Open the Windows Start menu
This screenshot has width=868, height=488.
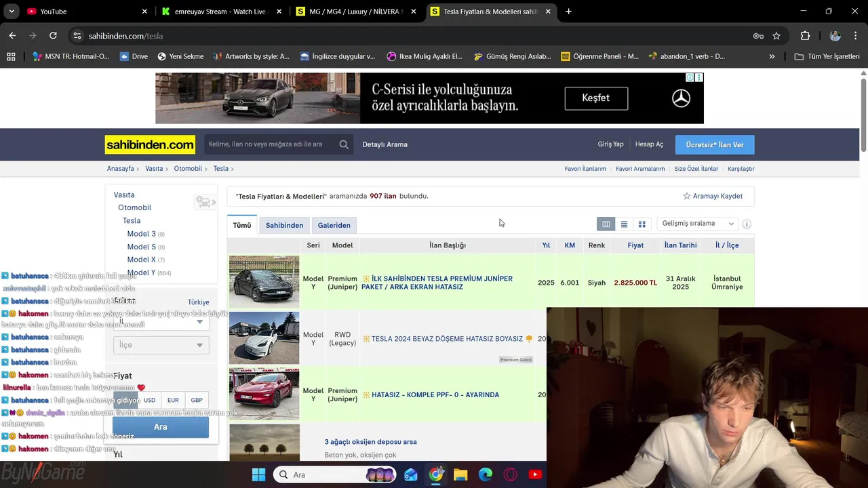tap(259, 474)
